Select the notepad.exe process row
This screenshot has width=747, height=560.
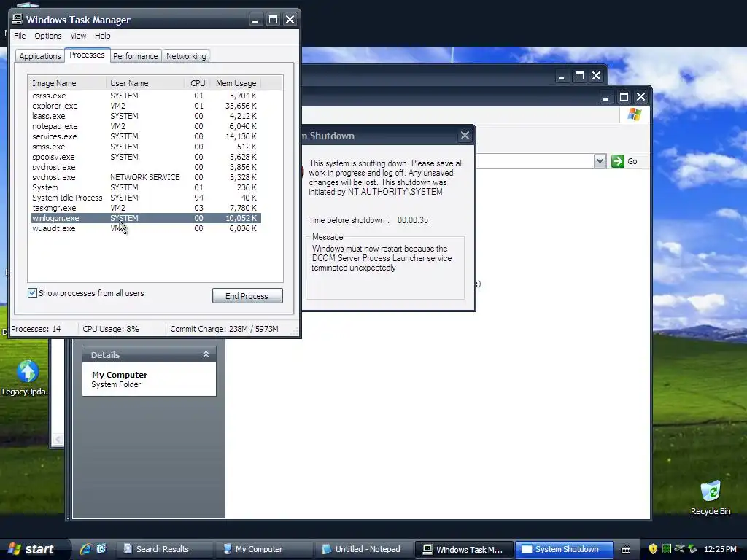146,126
